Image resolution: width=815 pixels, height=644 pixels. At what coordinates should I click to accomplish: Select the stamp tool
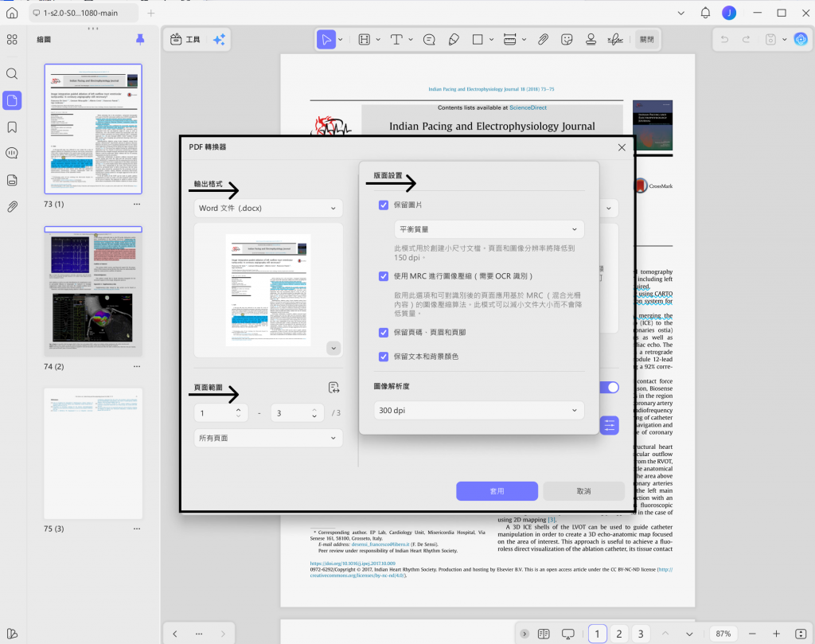[x=591, y=40]
